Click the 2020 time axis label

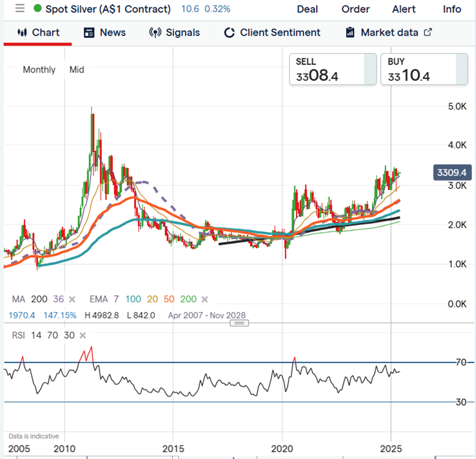[282, 449]
